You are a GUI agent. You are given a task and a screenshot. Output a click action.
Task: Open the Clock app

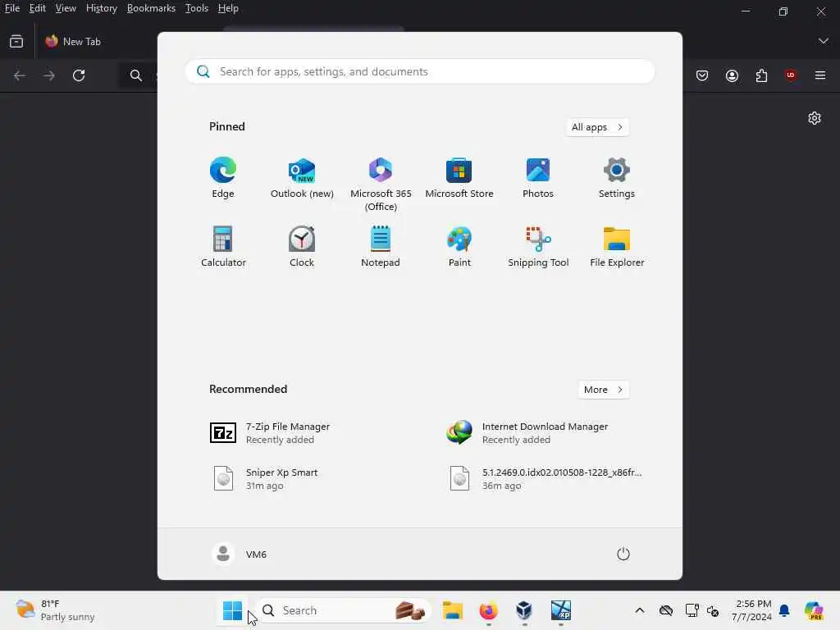pos(302,246)
